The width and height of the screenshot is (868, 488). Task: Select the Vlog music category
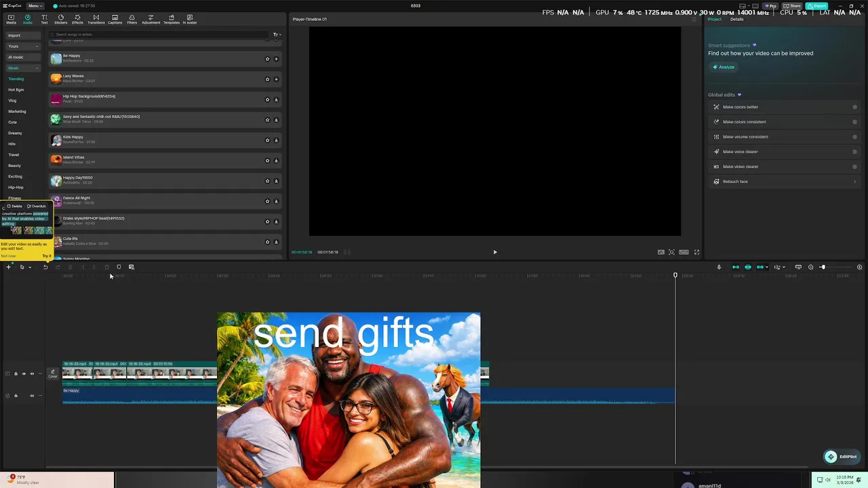[12, 100]
